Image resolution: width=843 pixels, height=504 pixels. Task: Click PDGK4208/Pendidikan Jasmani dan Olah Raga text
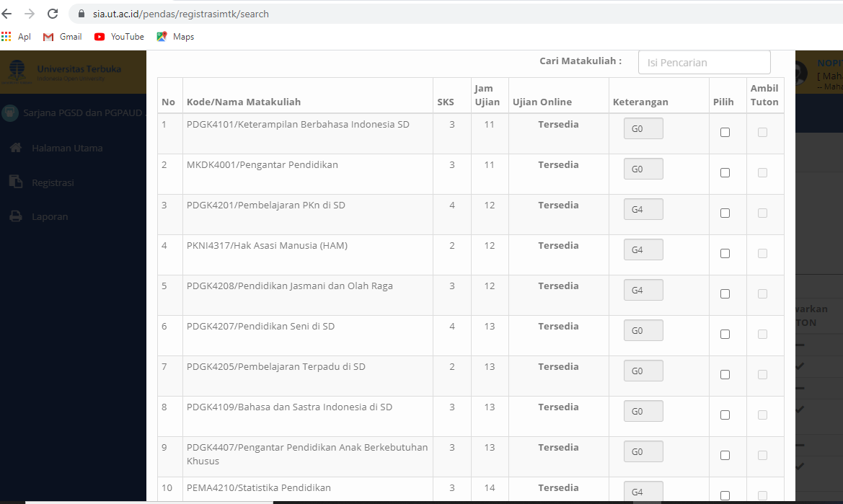[x=289, y=286]
